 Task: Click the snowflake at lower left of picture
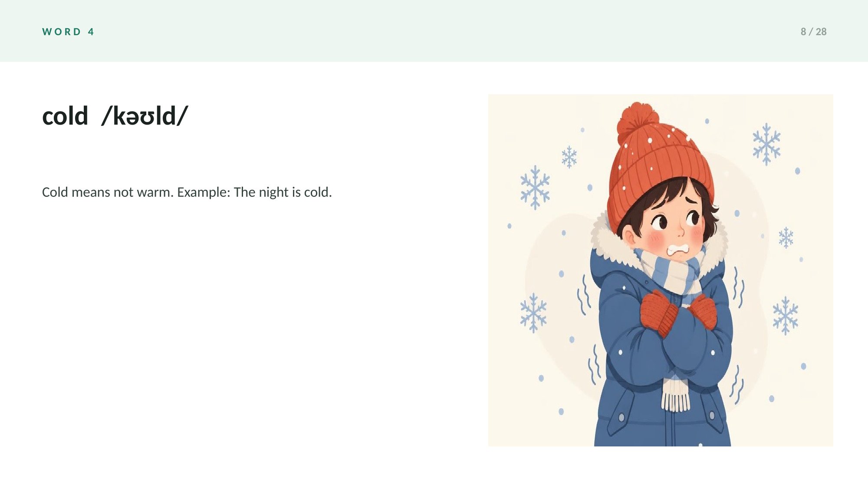[533, 313]
